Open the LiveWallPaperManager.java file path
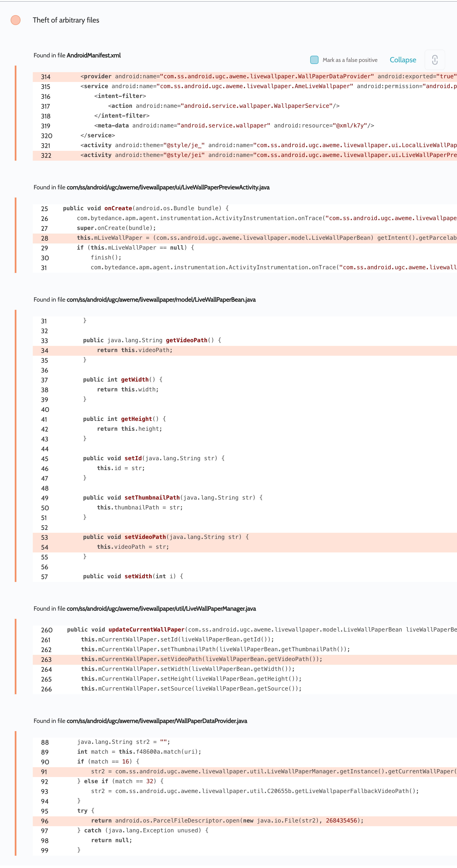Viewport: 457px width, 868px height. coord(161,609)
